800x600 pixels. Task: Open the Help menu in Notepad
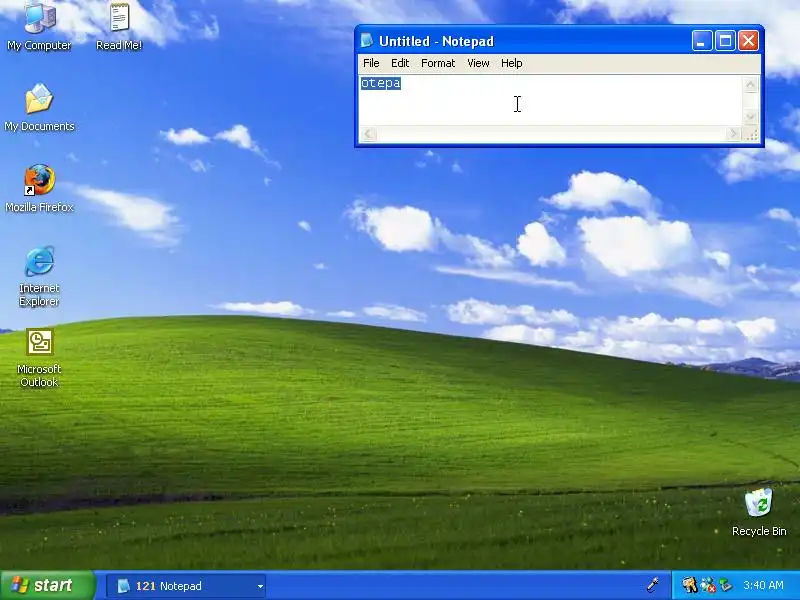pyautogui.click(x=511, y=63)
